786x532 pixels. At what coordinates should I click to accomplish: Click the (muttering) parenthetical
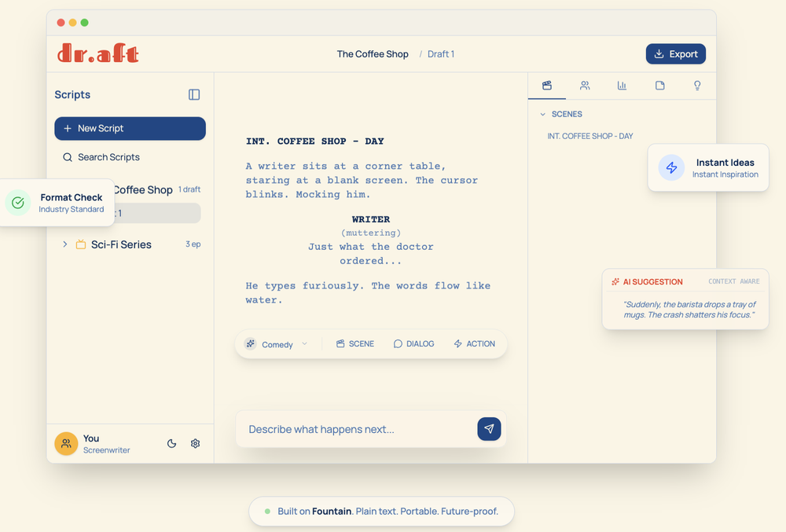tap(371, 233)
